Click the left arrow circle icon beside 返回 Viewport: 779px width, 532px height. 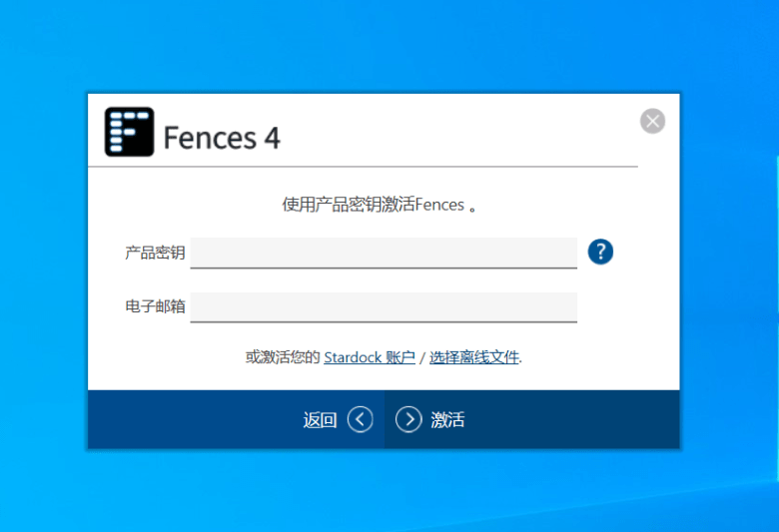(x=361, y=420)
